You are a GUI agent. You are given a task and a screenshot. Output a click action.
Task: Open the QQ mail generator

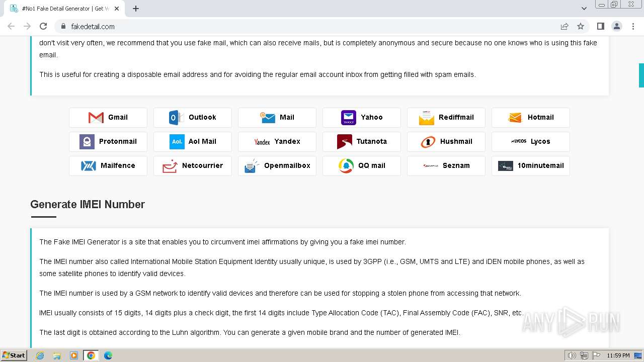(362, 165)
